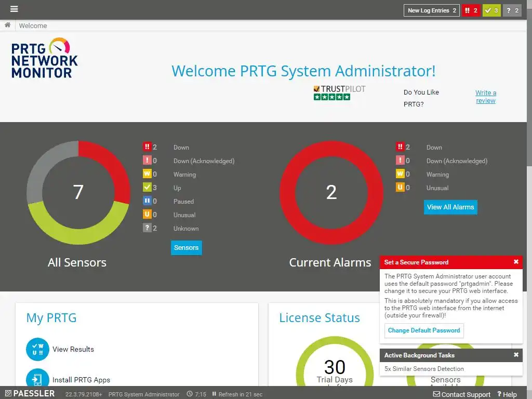
Task: Click the Up checkmark icon in All Sensors list
Action: point(147,187)
